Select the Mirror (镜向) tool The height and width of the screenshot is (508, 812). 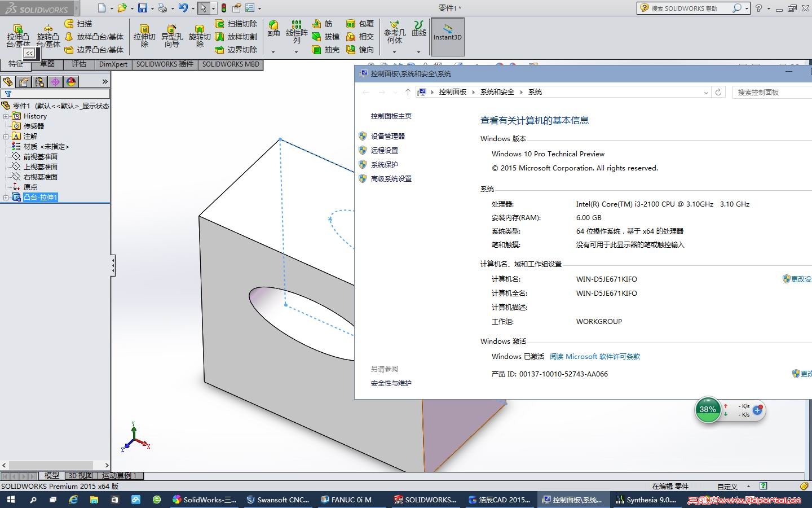point(360,50)
